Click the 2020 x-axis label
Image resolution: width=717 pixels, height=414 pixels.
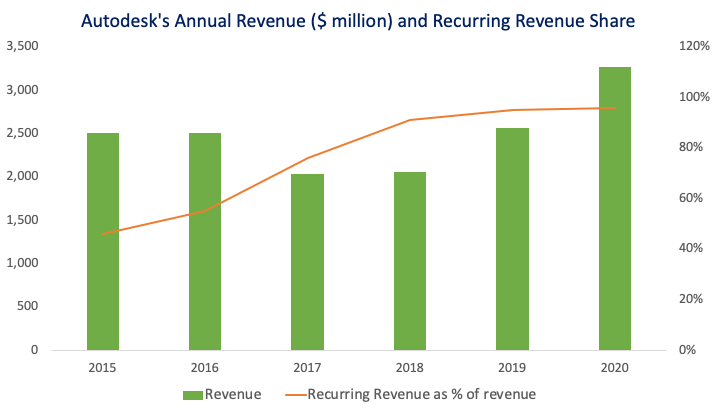[x=614, y=366]
